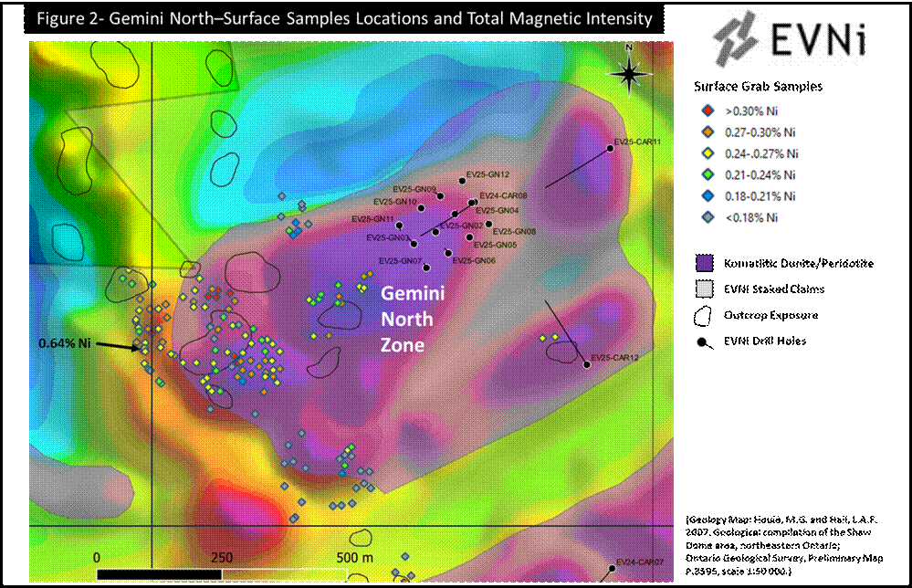
Task: Click the north arrow compass rose
Action: [629, 72]
